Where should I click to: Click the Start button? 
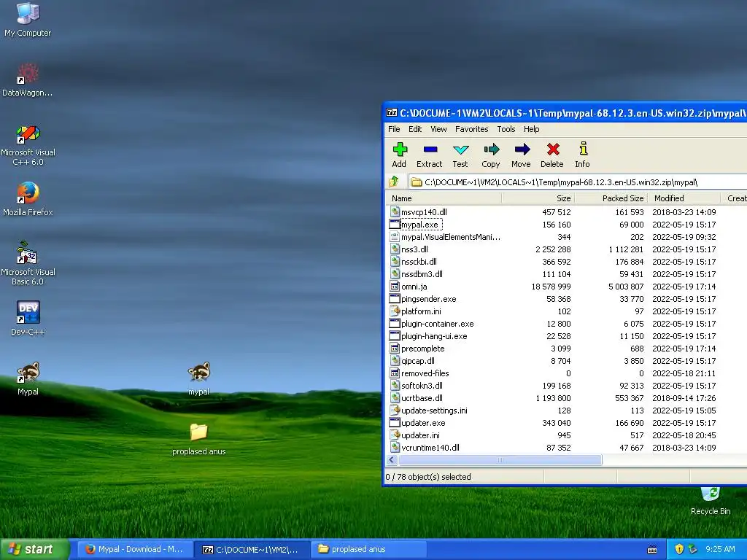(34, 549)
